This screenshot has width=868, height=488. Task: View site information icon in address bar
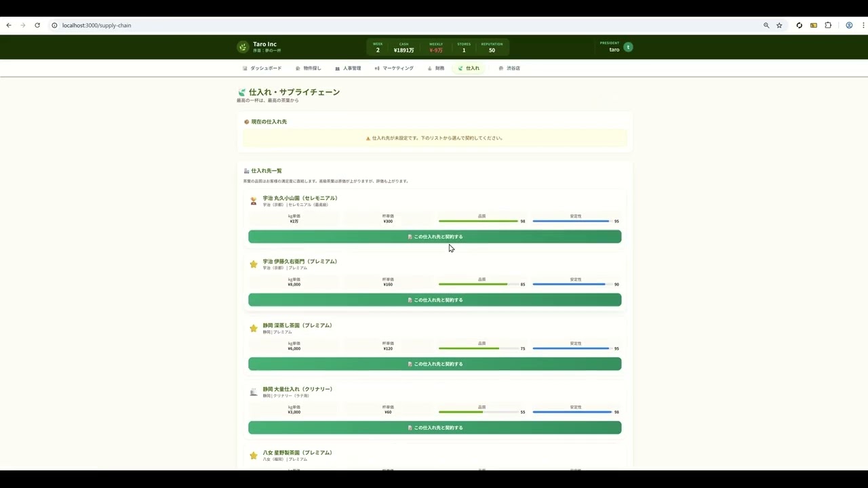click(55, 25)
